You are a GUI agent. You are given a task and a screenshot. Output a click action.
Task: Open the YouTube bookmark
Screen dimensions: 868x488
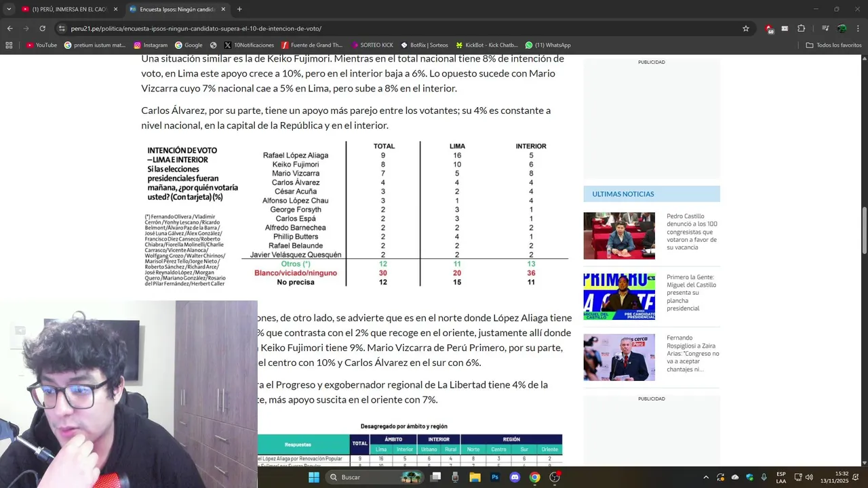(x=41, y=45)
